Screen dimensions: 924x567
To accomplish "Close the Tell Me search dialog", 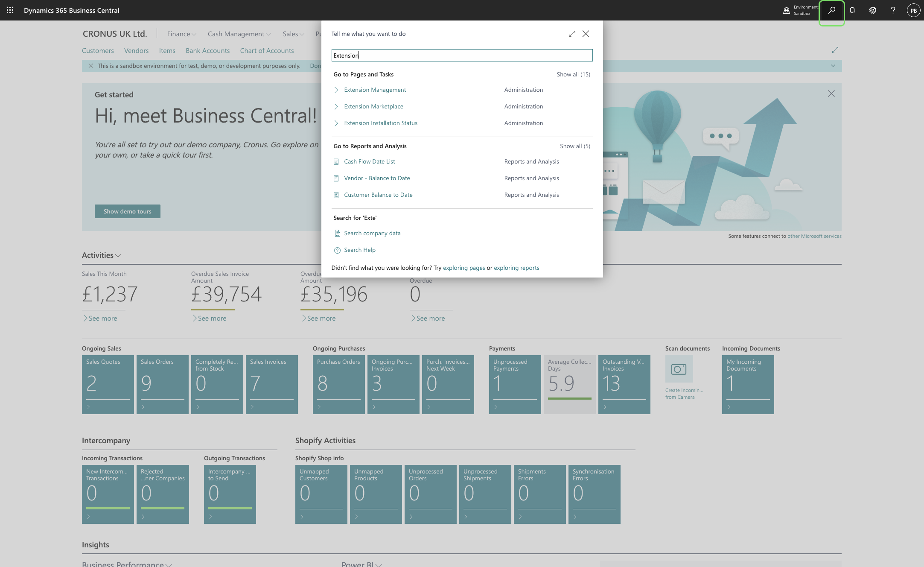I will point(586,34).
